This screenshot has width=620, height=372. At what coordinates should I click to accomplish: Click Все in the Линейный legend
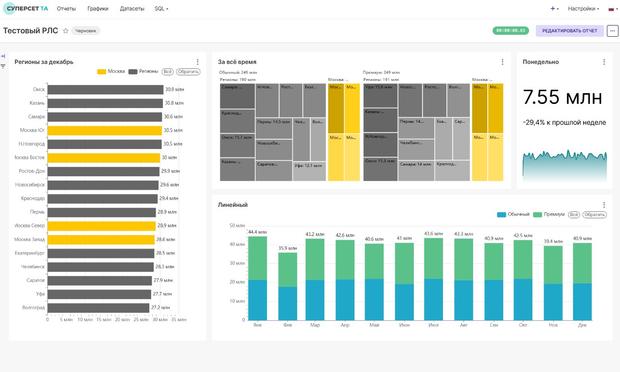coord(573,214)
